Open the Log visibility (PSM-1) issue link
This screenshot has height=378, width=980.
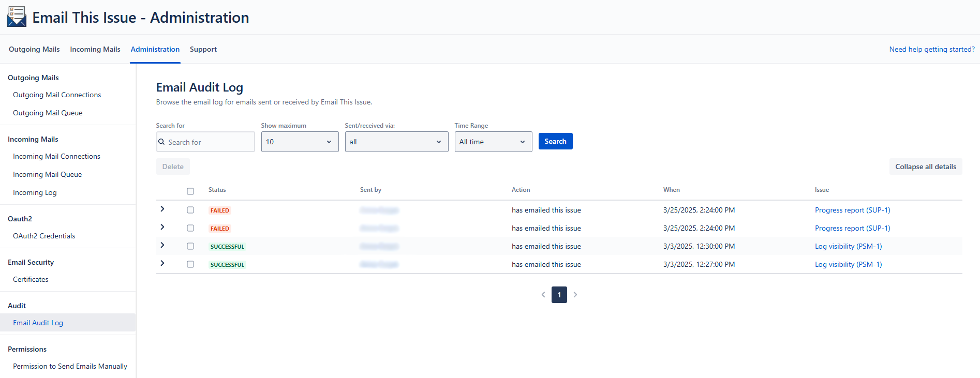click(x=848, y=246)
